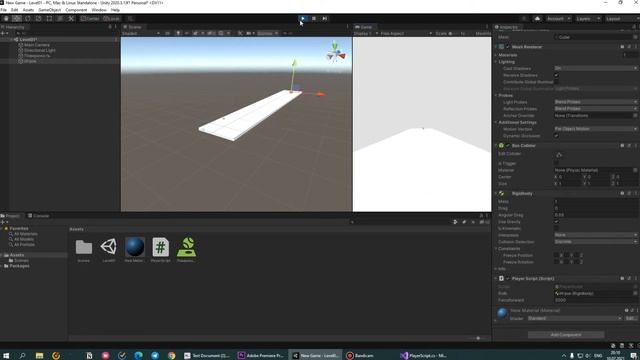Select the Hand tool
The image size is (640, 360).
(6, 18)
